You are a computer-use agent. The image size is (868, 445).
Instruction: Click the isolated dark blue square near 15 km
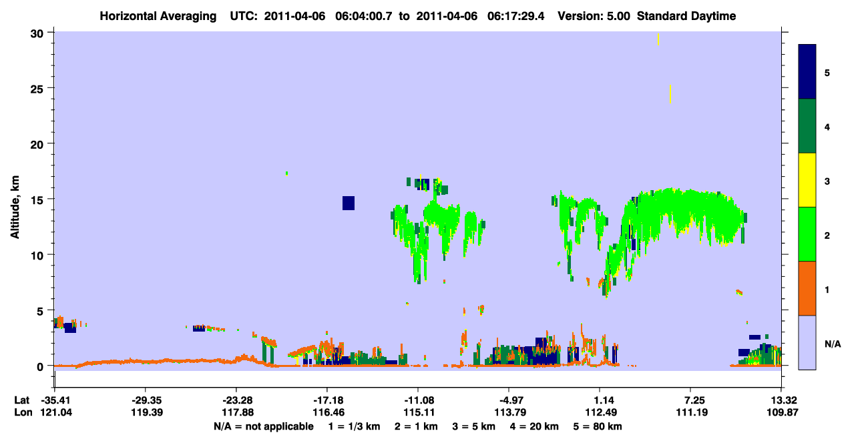pos(349,203)
